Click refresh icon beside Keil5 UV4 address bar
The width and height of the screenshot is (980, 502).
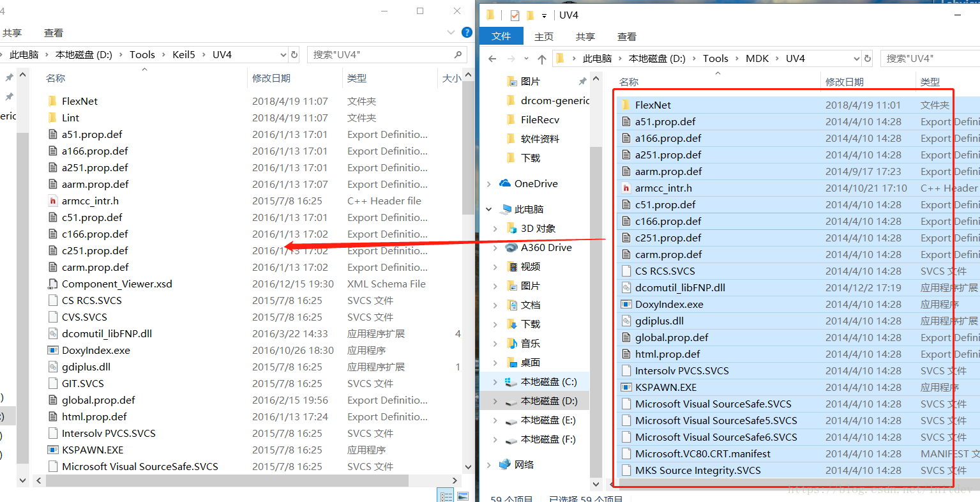294,55
